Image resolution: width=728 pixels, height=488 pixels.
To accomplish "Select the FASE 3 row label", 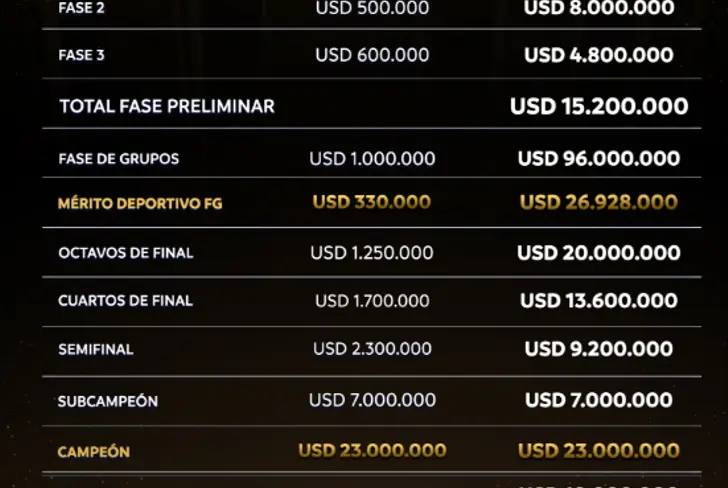I will 82,56.
